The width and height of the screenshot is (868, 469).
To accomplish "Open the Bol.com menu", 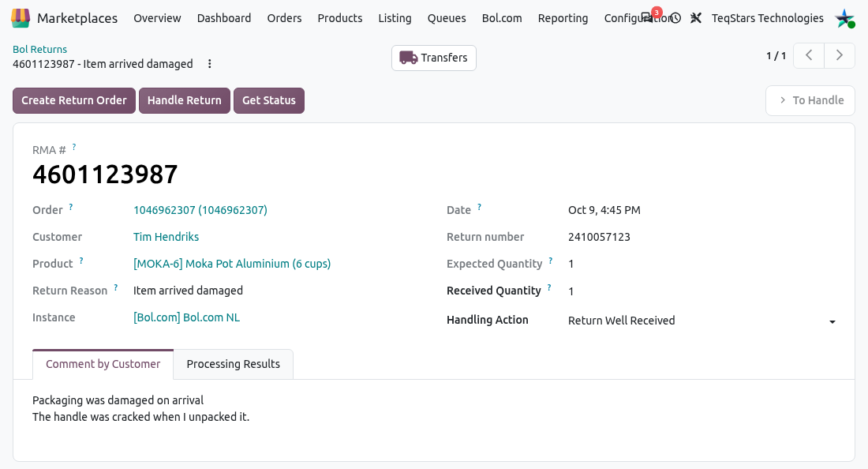I will coord(502,18).
